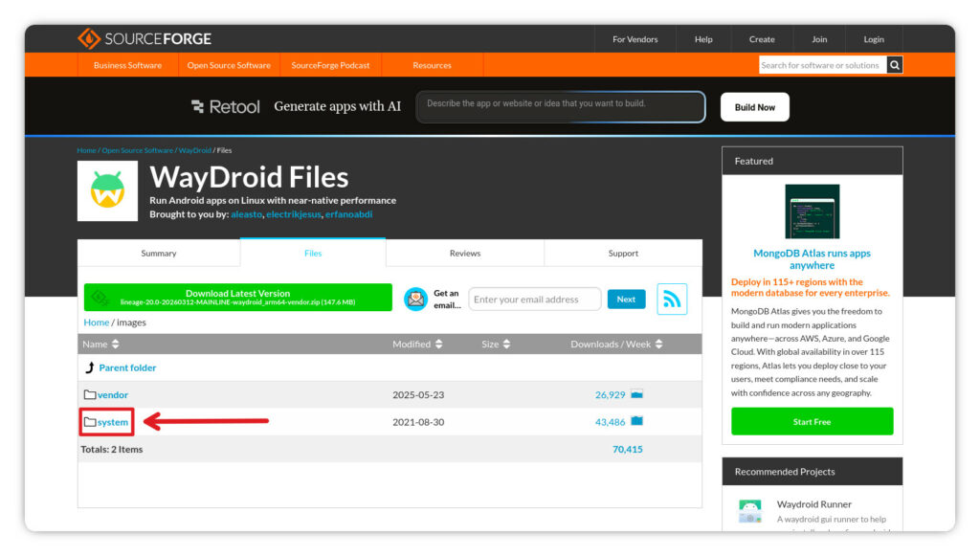Open the RSS feed icon

672,300
